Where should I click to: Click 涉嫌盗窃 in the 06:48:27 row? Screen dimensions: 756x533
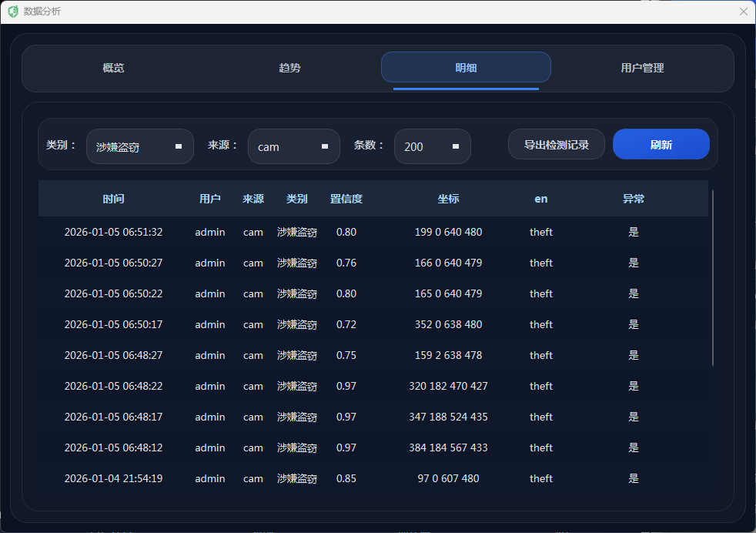click(297, 356)
